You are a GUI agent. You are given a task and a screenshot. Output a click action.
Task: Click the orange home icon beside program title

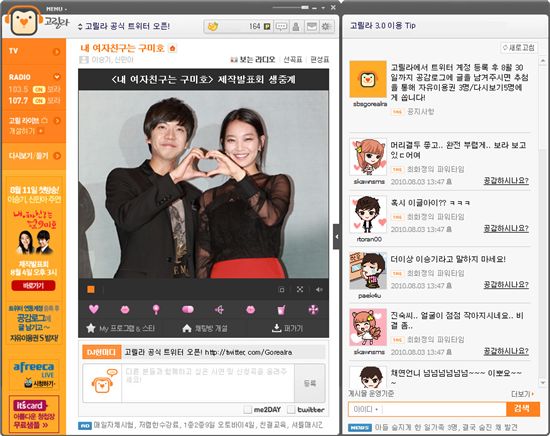pos(172,48)
